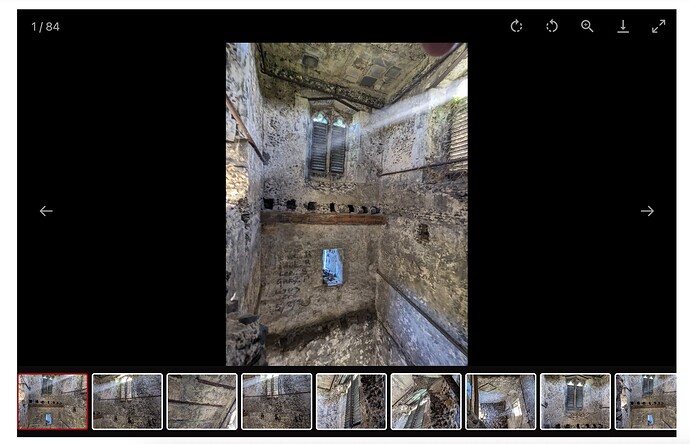
Task: Zoom in with the magnifier icon
Action: 587,26
